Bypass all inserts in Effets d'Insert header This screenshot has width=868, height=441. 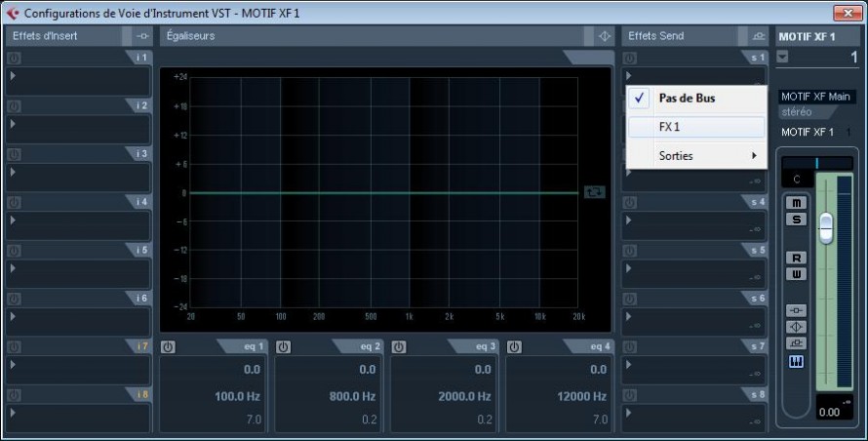(142, 36)
